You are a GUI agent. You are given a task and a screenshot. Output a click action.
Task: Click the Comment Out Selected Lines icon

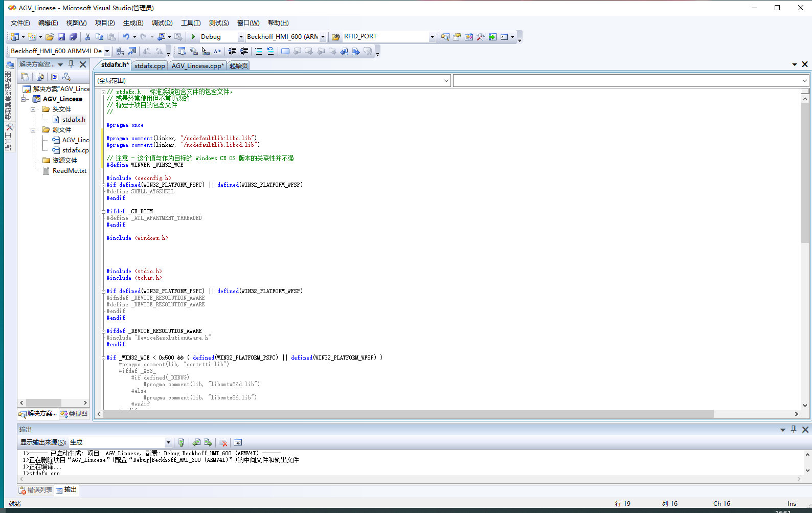coord(259,51)
